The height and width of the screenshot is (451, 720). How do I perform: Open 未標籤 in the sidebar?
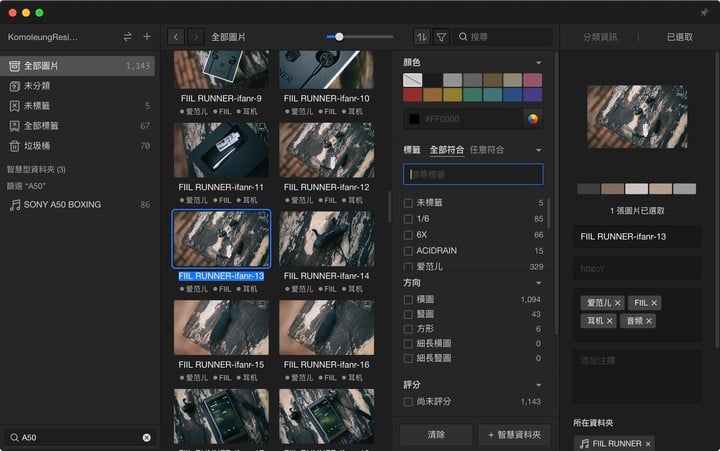click(78, 106)
